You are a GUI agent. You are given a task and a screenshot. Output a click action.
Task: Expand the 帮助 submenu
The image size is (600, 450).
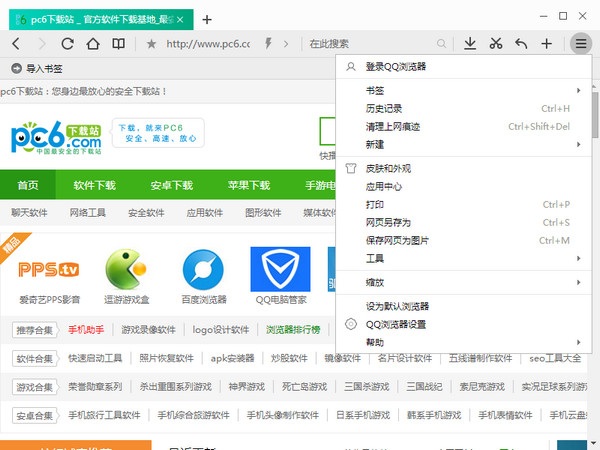pyautogui.click(x=464, y=342)
